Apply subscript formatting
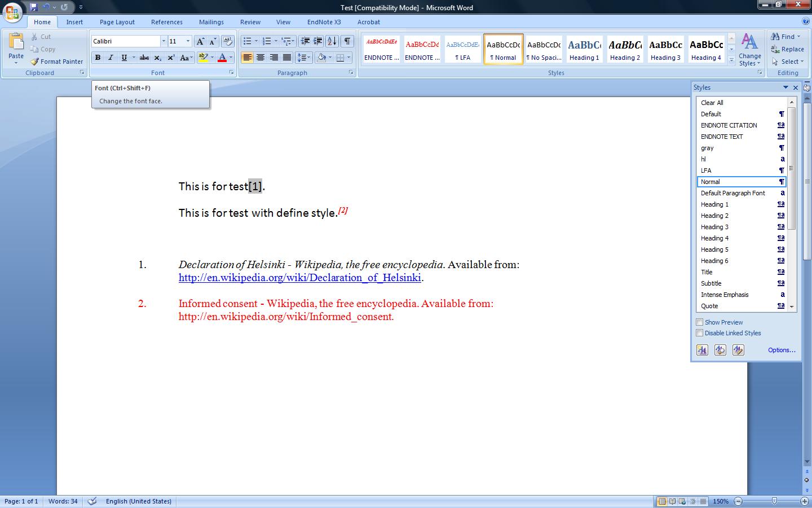 coord(157,58)
